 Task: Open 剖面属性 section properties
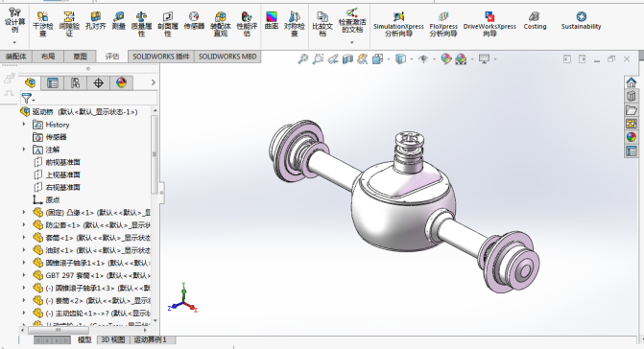(x=168, y=24)
